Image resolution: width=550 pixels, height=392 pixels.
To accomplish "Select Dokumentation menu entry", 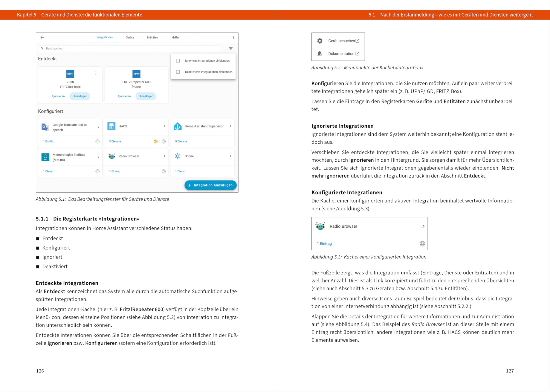I will coord(338,54).
